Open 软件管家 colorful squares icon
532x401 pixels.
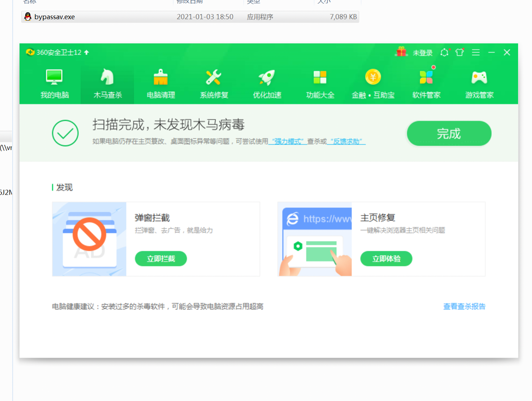click(426, 77)
